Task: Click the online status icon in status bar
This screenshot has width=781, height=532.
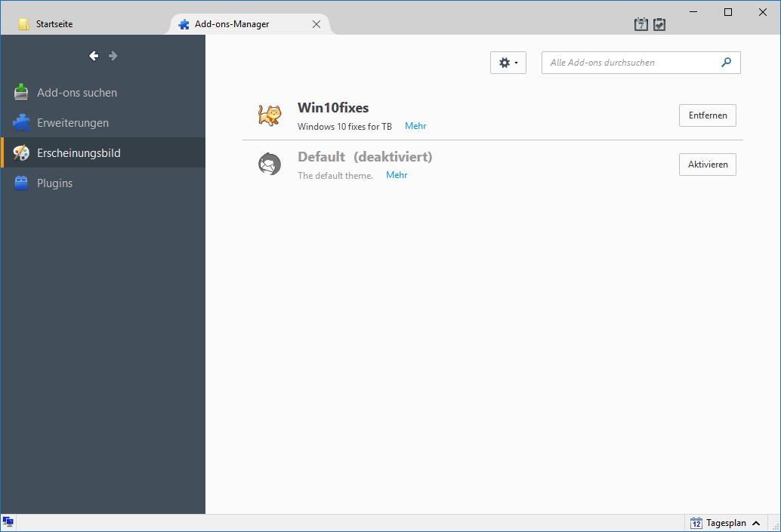Action: pos(8,522)
